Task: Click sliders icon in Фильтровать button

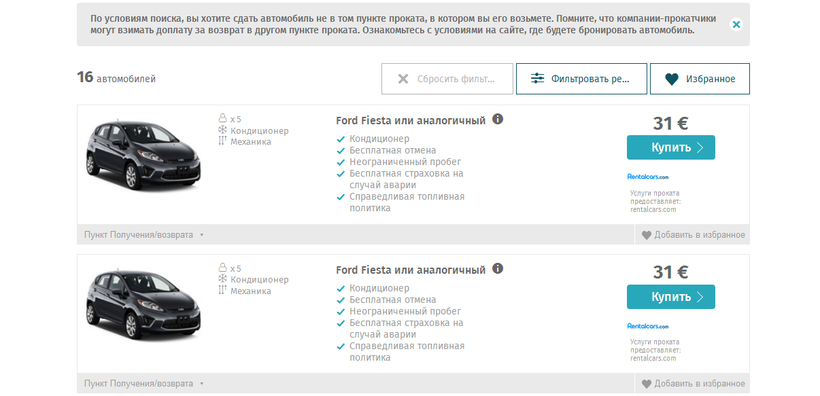Action: point(538,78)
